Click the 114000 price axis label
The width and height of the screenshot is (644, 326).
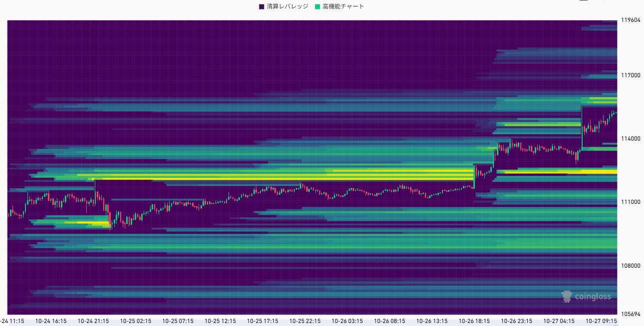point(630,139)
